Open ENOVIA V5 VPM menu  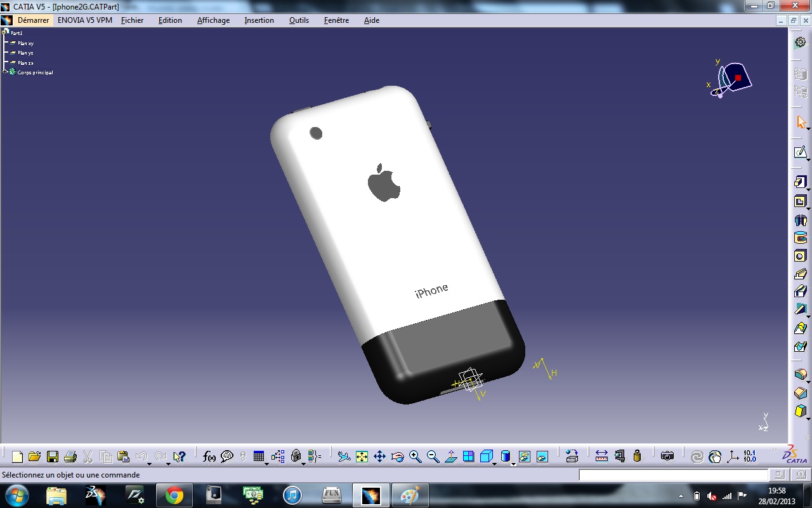[85, 20]
